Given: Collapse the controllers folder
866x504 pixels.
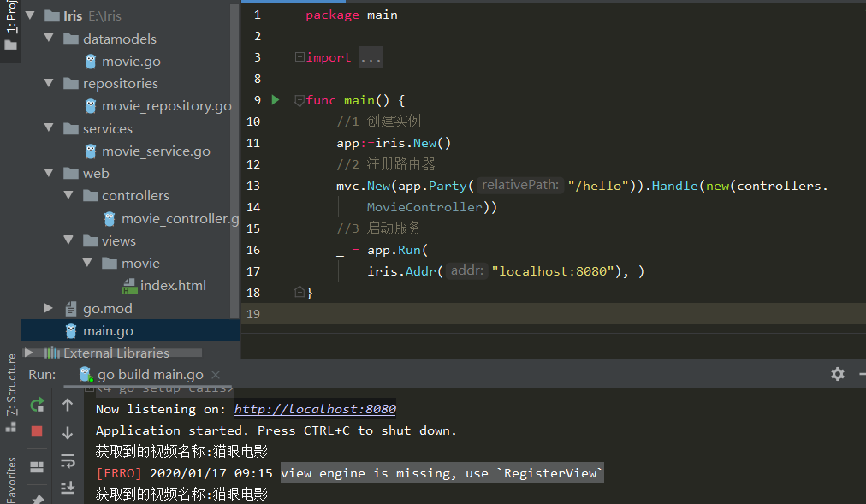Looking at the screenshot, I should coord(68,195).
